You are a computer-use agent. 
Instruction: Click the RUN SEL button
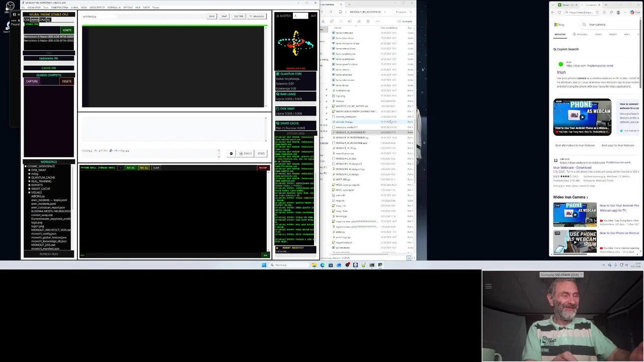click(x=131, y=168)
